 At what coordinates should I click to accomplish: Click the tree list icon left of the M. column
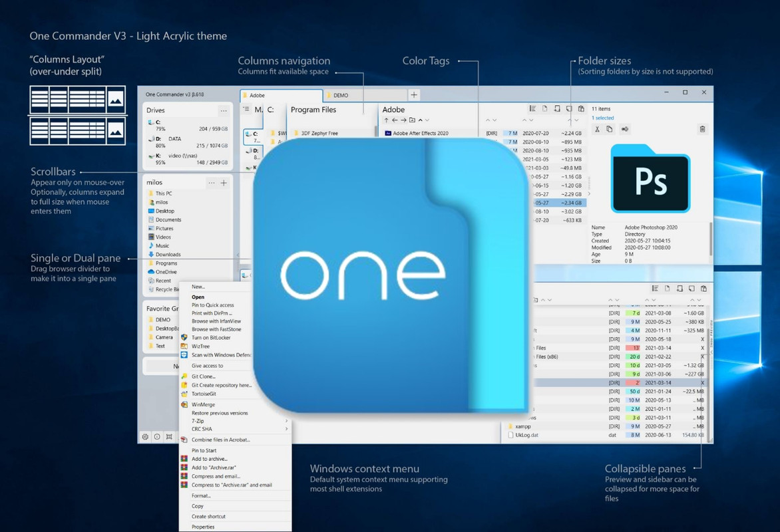[x=246, y=109]
